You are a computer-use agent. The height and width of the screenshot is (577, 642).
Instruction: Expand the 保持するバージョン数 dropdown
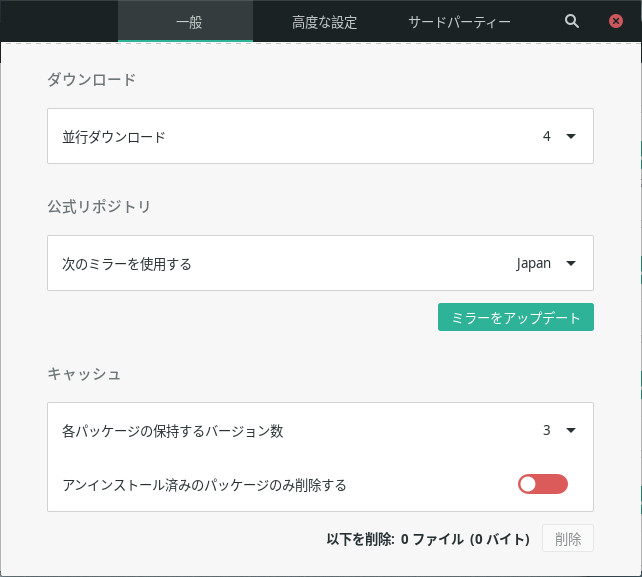[571, 431]
